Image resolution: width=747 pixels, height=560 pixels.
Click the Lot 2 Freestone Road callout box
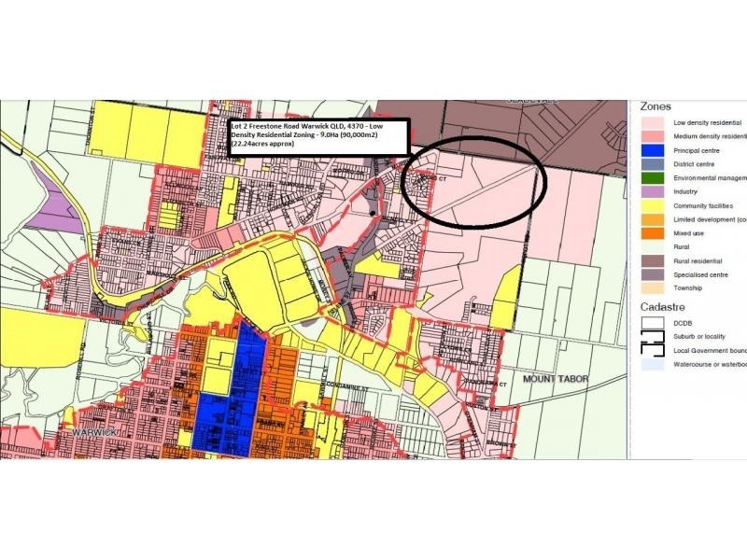pos(317,137)
